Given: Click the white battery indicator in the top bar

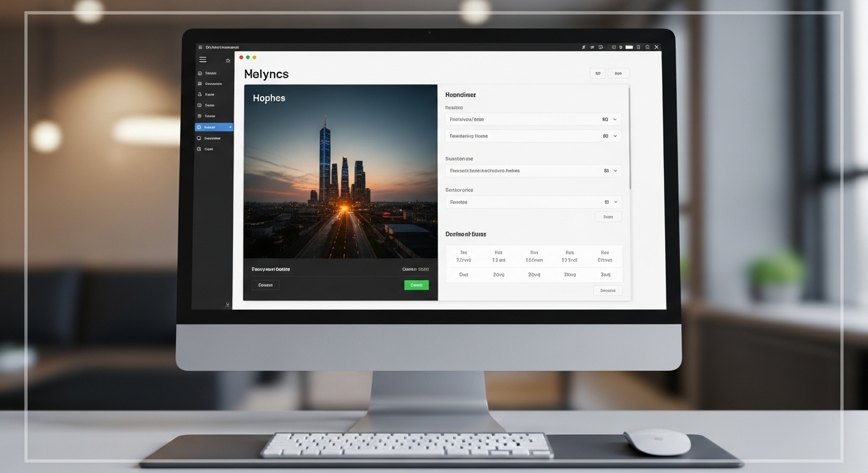Looking at the screenshot, I should (629, 47).
